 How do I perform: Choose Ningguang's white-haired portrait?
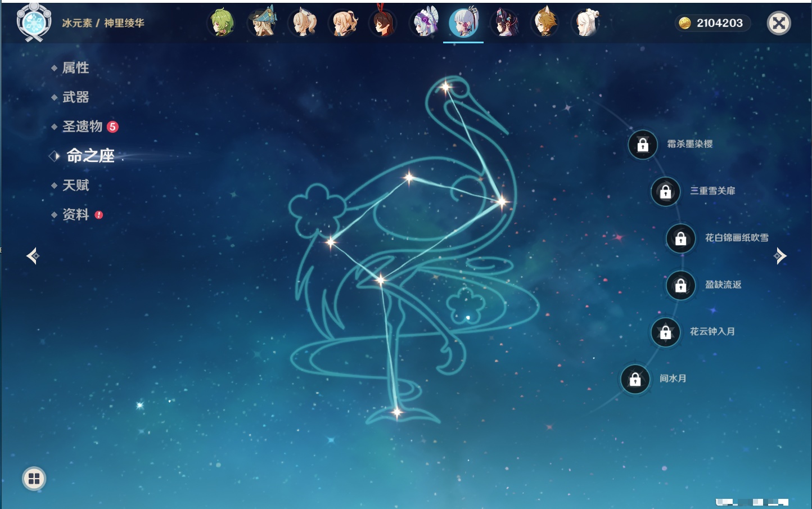586,23
